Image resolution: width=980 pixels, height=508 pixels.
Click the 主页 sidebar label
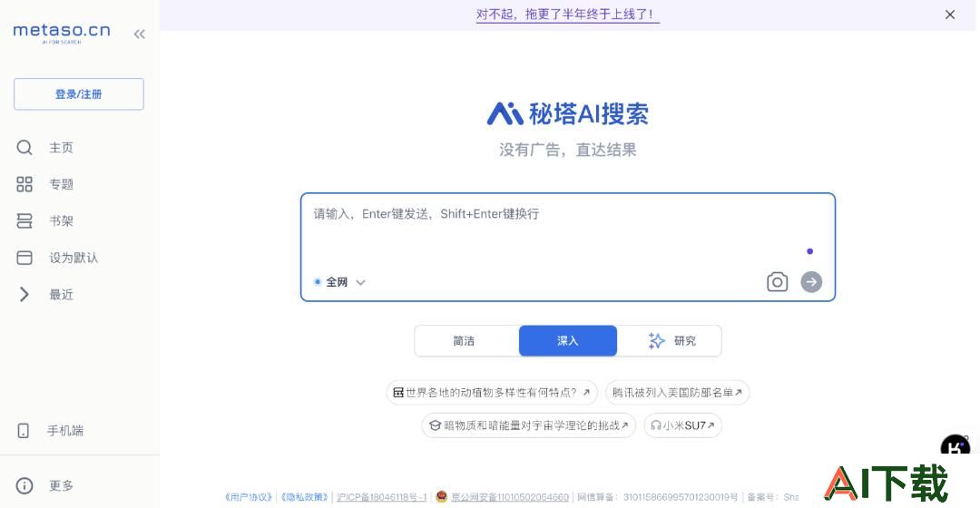point(62,148)
